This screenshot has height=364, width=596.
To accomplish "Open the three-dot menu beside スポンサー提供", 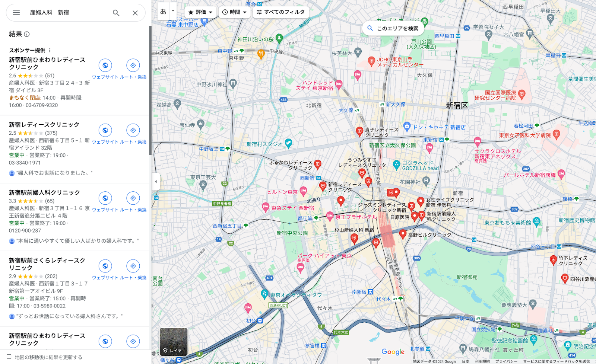I will tap(50, 50).
